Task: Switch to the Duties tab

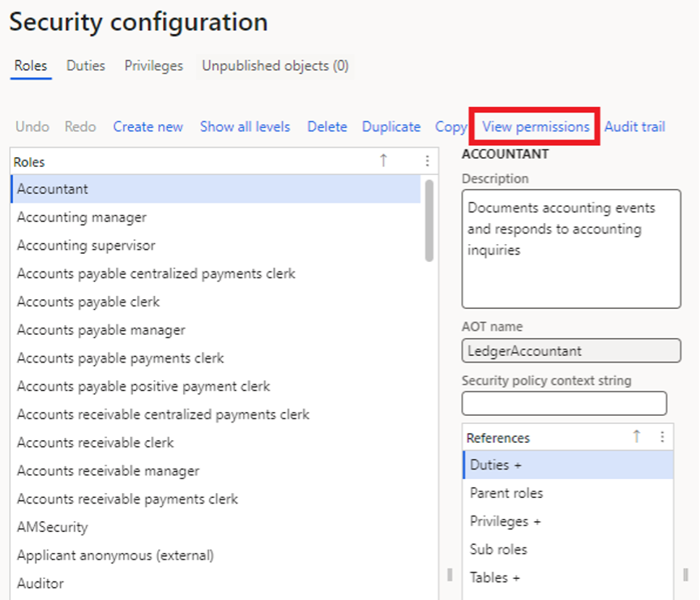Action: click(x=85, y=66)
